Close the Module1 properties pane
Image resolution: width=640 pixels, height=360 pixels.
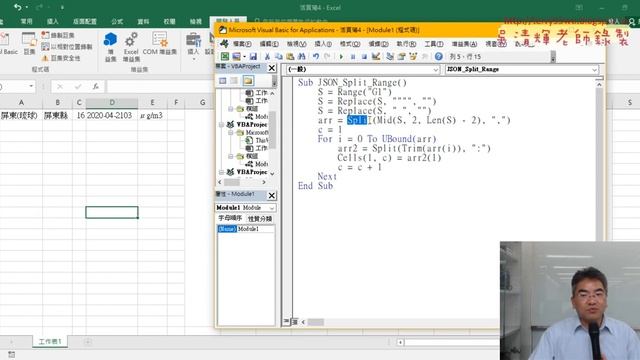(x=272, y=196)
